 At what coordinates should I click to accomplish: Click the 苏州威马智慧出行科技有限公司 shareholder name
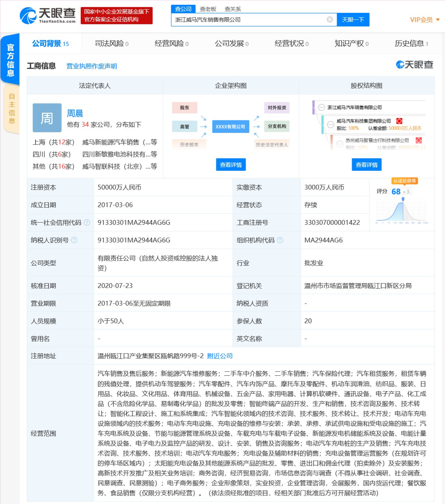[x=377, y=140]
